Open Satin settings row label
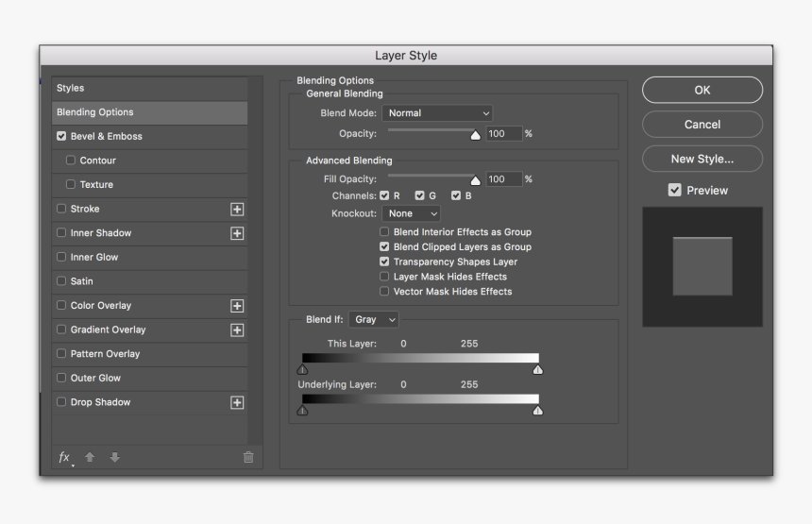This screenshot has height=524, width=812. (82, 281)
